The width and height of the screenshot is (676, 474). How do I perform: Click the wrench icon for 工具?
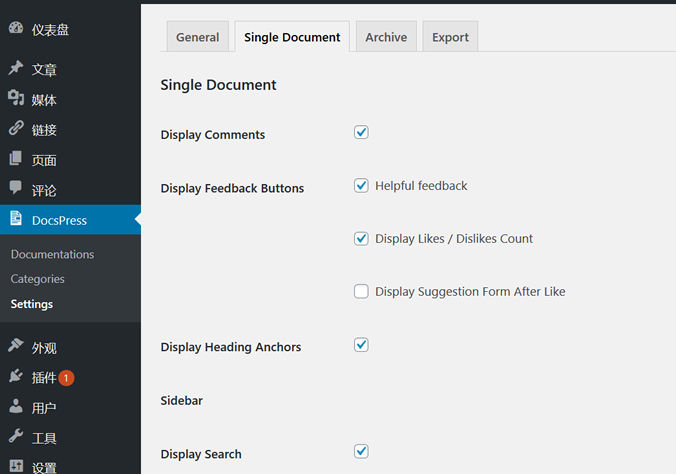(x=16, y=436)
